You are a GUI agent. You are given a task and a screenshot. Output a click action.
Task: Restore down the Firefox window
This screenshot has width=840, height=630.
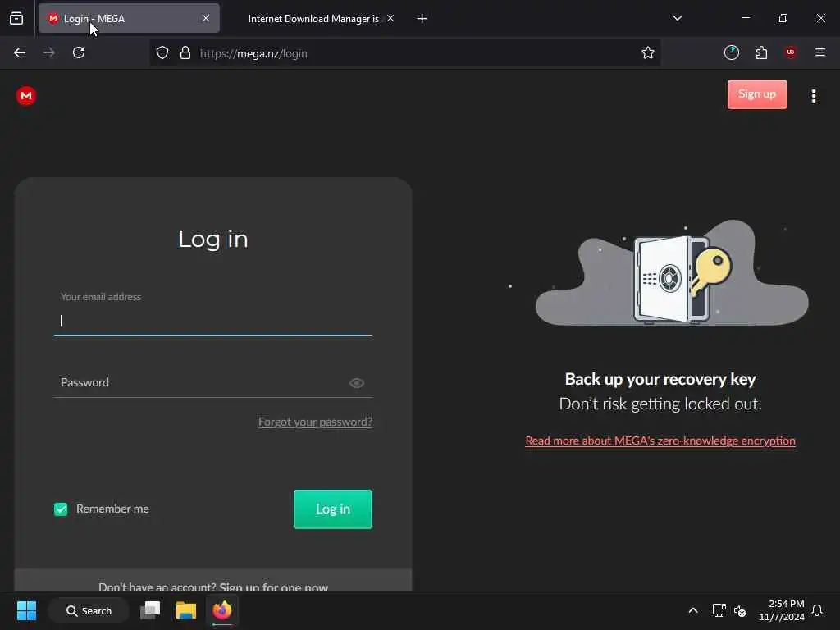[783, 18]
